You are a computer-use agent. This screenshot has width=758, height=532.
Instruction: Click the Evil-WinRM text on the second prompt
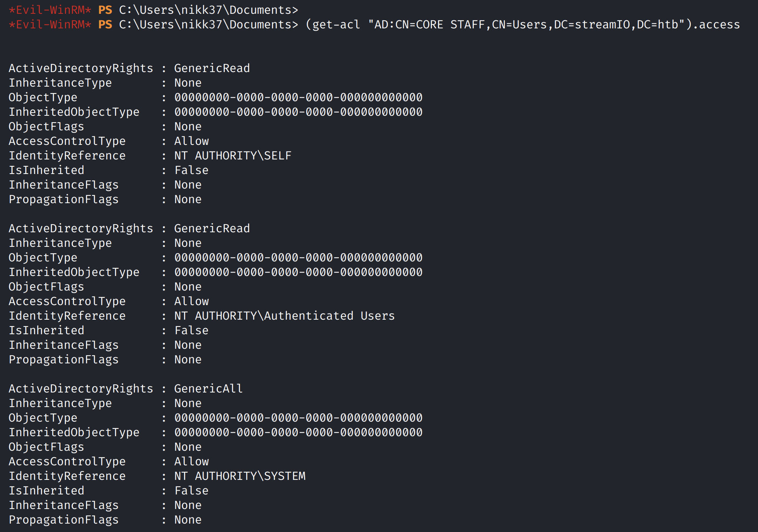click(50, 25)
